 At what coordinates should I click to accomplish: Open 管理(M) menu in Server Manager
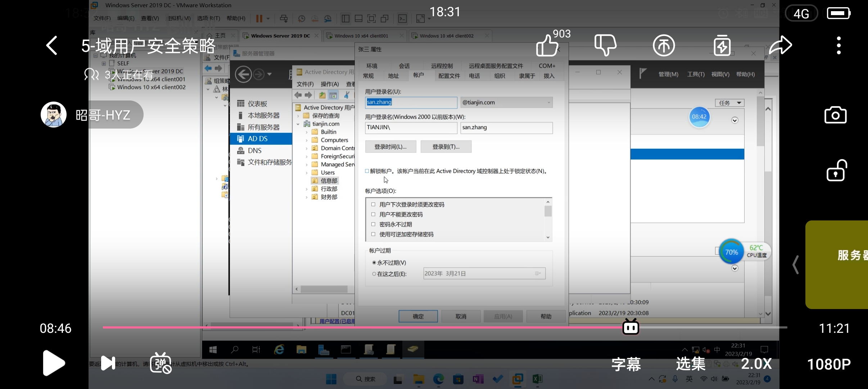[x=668, y=74]
